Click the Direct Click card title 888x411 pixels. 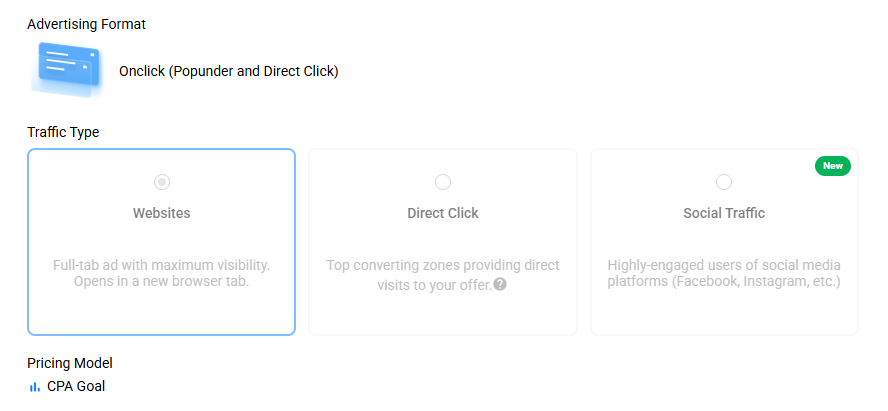[x=443, y=213]
